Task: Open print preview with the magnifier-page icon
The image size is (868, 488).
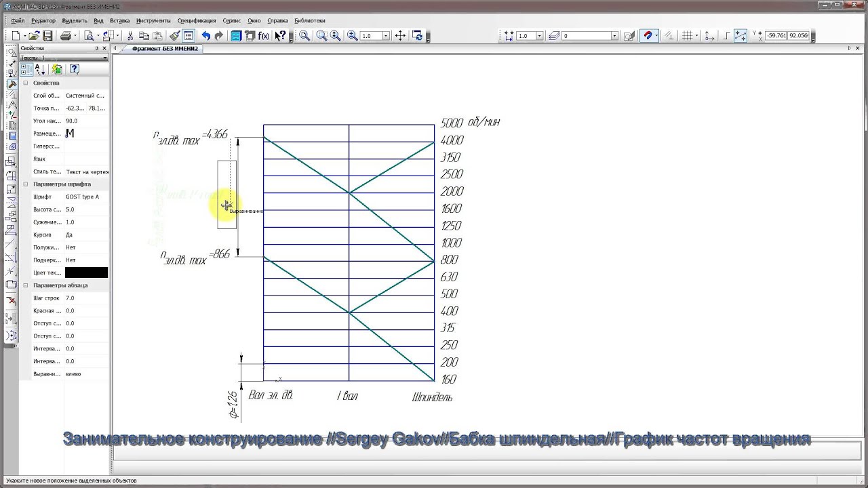Action: [89, 35]
